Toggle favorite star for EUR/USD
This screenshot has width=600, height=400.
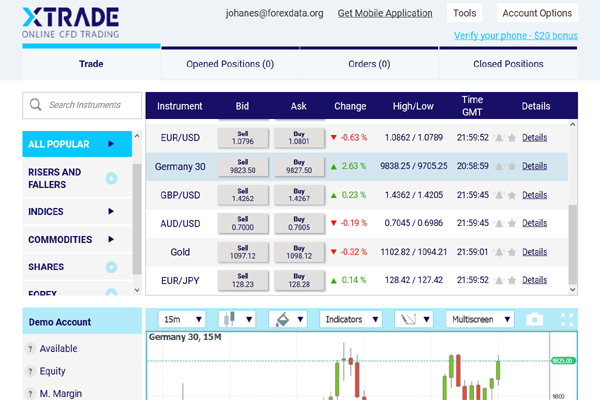point(512,138)
